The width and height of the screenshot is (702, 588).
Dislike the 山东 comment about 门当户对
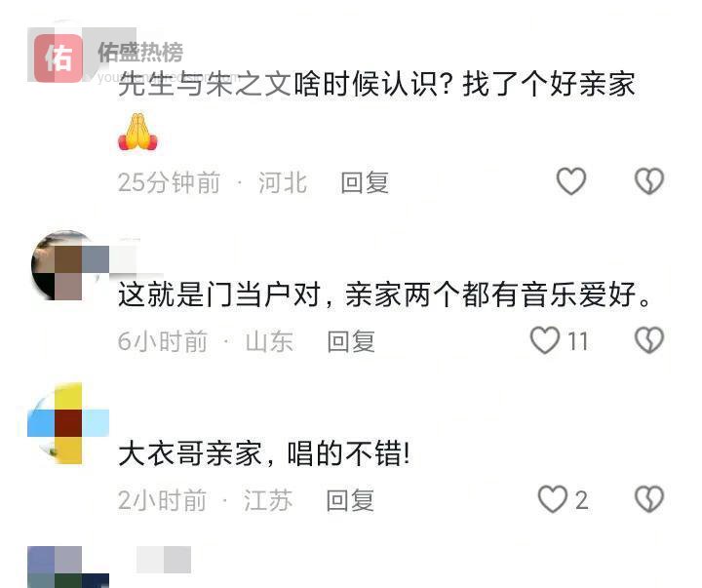(649, 340)
